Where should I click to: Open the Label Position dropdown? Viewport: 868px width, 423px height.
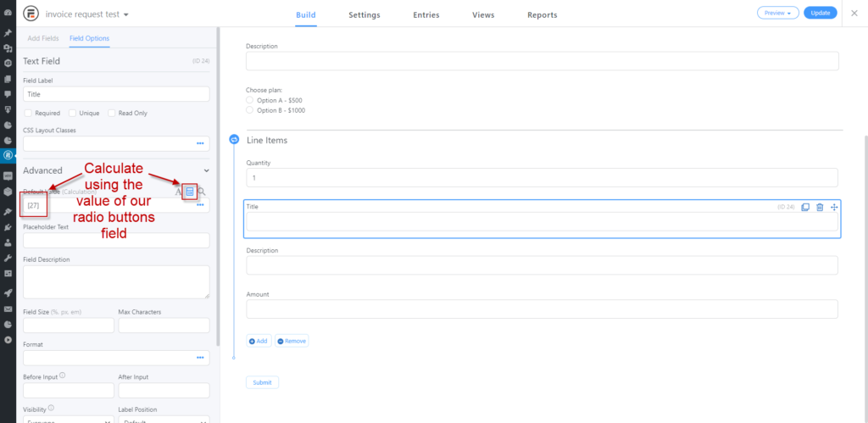click(x=164, y=419)
